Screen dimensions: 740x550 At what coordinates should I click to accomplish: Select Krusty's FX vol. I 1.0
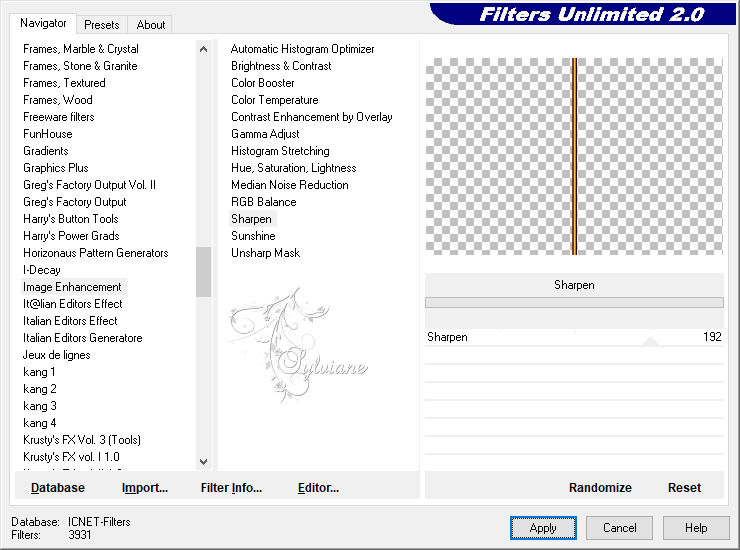tap(71, 457)
